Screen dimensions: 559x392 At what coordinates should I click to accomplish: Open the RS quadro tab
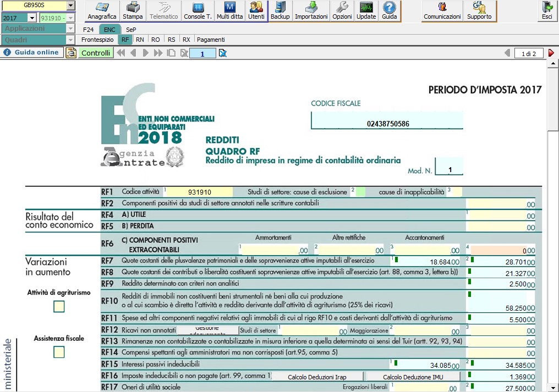pos(172,40)
